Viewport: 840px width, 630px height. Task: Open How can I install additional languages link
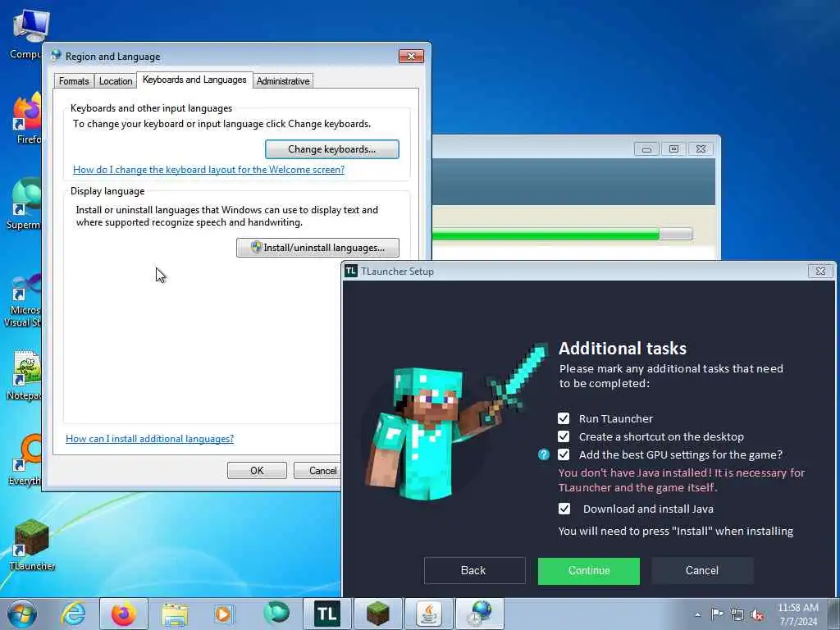149,439
